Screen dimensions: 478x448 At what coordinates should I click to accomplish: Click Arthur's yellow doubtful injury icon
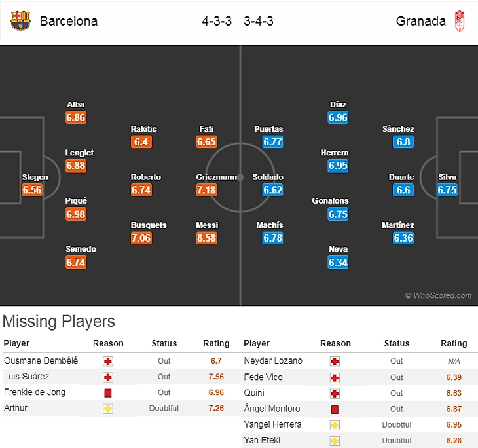(x=108, y=409)
